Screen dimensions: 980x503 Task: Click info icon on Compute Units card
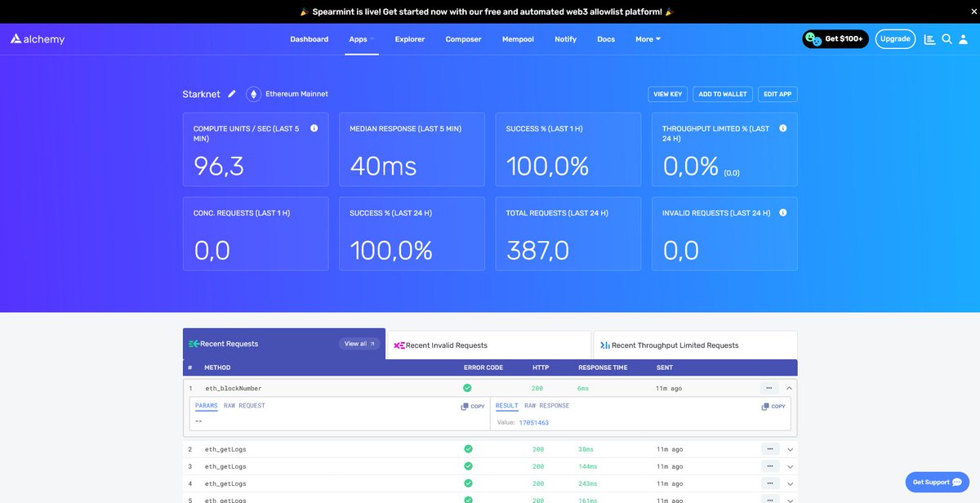(x=314, y=128)
